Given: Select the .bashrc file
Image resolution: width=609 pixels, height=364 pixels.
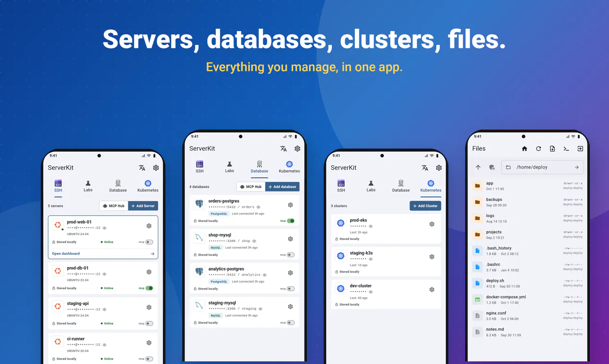Looking at the screenshot, I should coord(527,267).
